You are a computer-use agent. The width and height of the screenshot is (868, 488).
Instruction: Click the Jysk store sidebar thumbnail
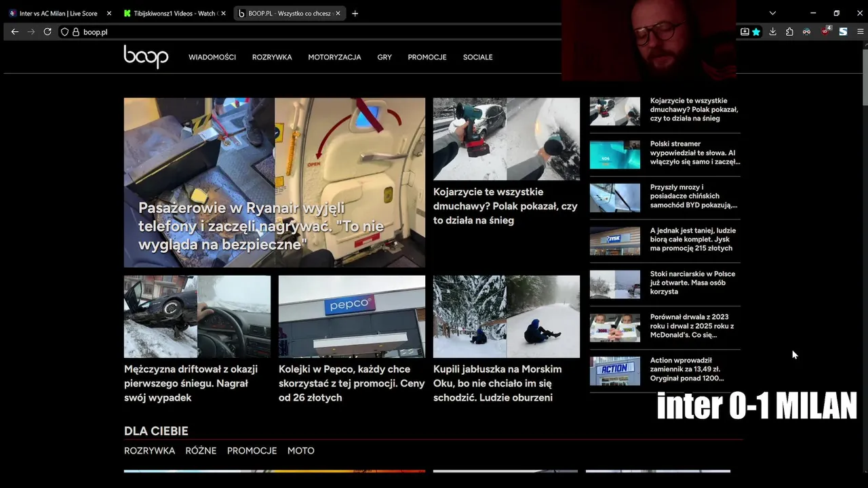614,241
